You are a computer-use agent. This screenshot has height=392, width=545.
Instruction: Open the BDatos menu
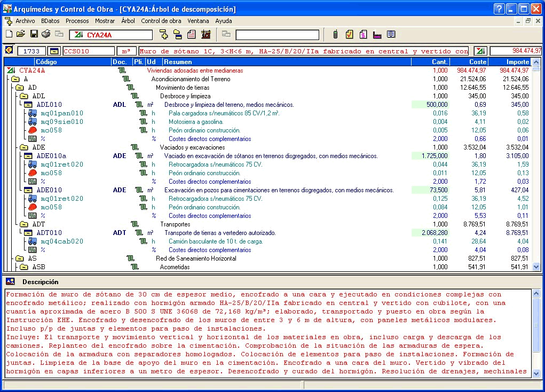click(50, 21)
